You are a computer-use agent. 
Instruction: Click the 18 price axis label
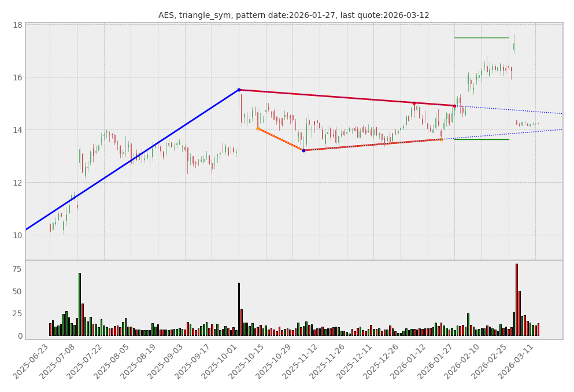coord(17,25)
